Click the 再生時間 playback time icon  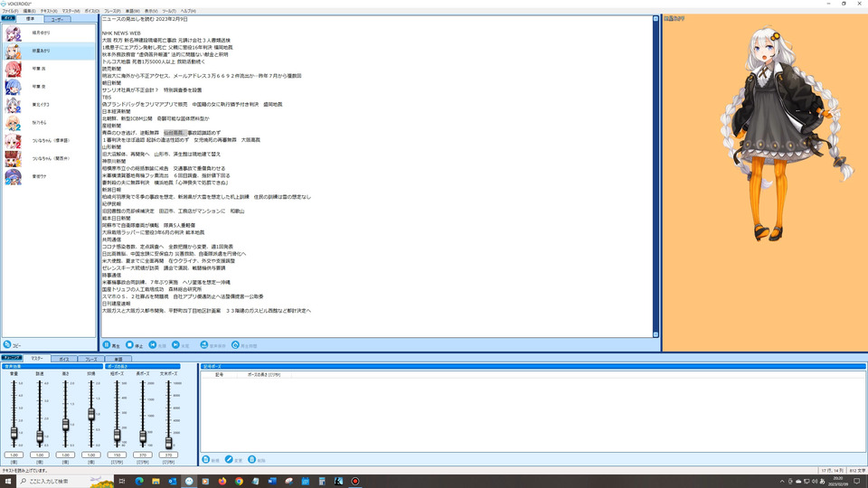coord(235,344)
